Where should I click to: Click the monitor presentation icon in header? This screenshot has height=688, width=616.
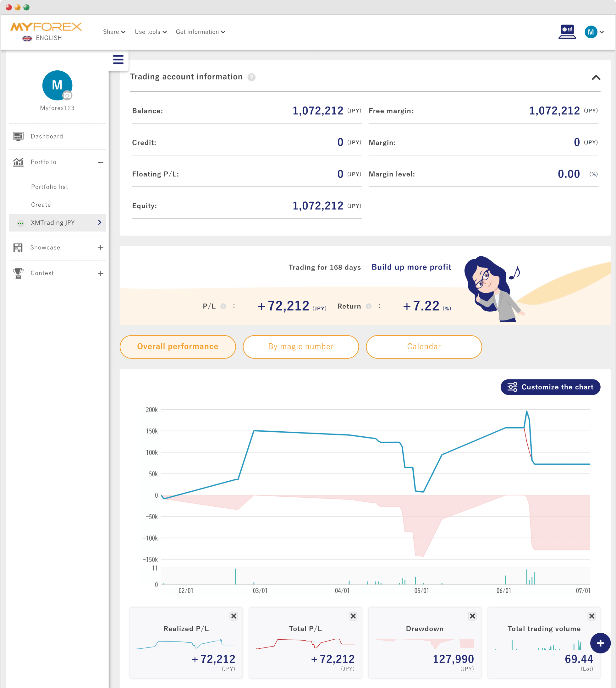coord(567,32)
